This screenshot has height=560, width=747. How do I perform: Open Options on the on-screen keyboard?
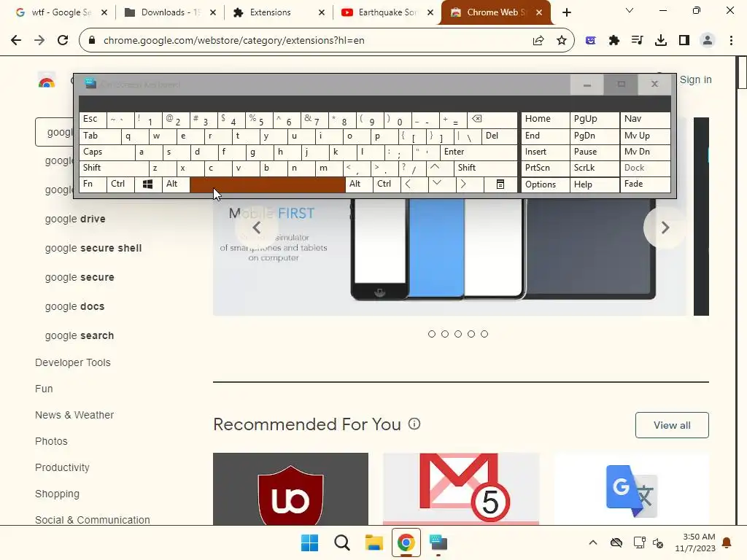coord(546,184)
